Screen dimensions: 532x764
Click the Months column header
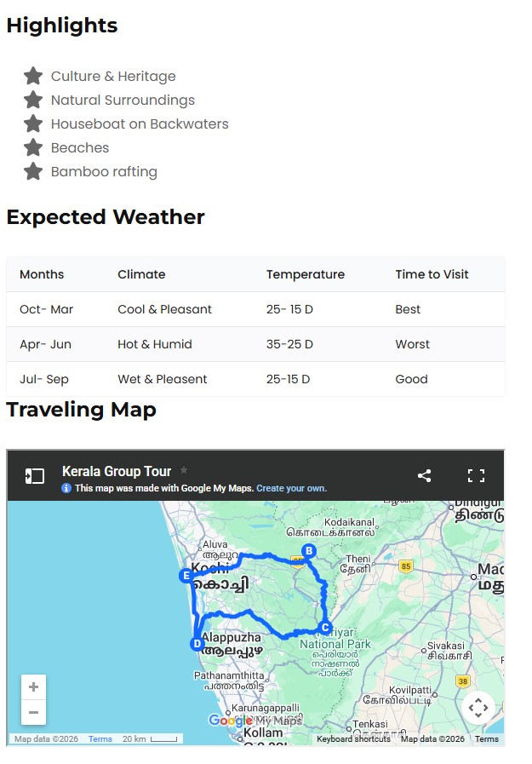coord(42,274)
